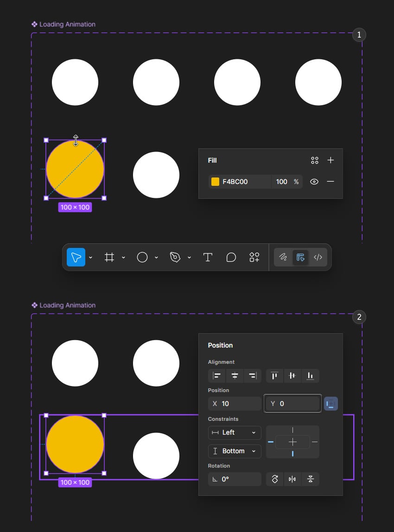
Task: Select the Move tool in toolbar
Action: [x=76, y=257]
